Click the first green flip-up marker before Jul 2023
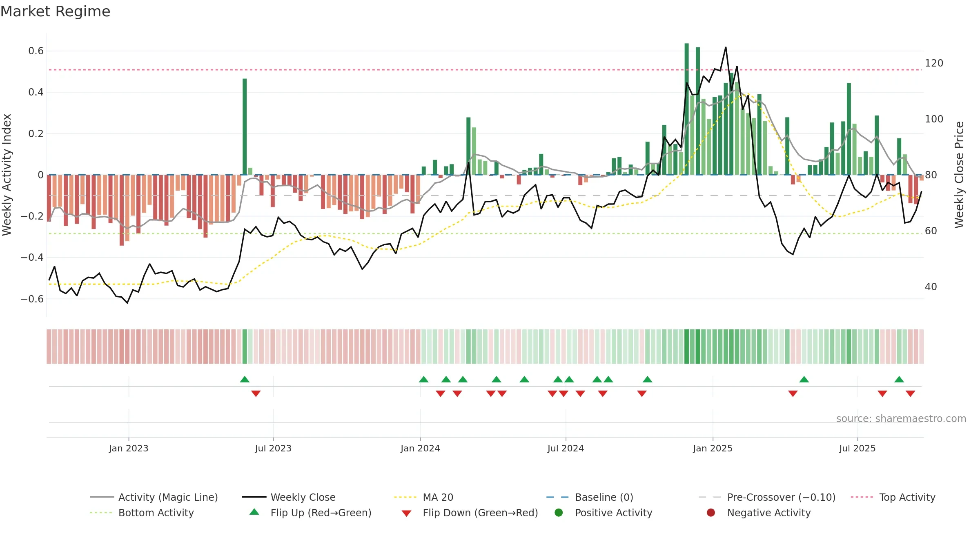Image resolution: width=980 pixels, height=551 pixels. (245, 379)
